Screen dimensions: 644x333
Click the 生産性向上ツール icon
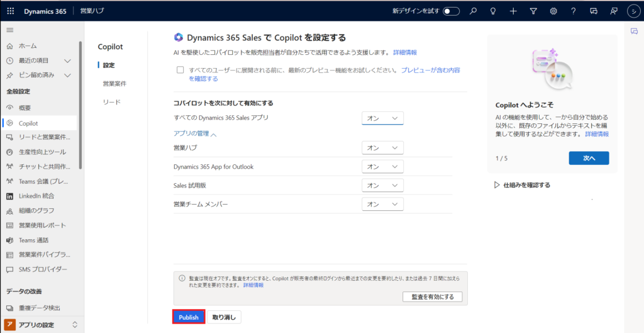[10, 152]
